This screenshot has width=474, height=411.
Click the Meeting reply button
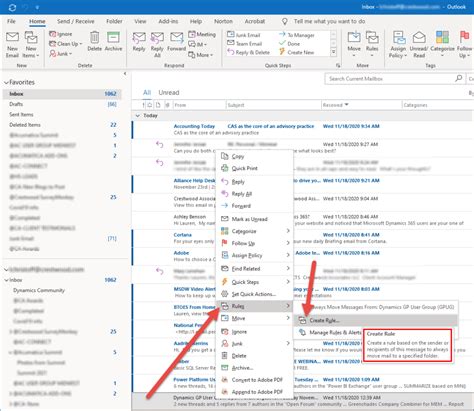coord(202,34)
